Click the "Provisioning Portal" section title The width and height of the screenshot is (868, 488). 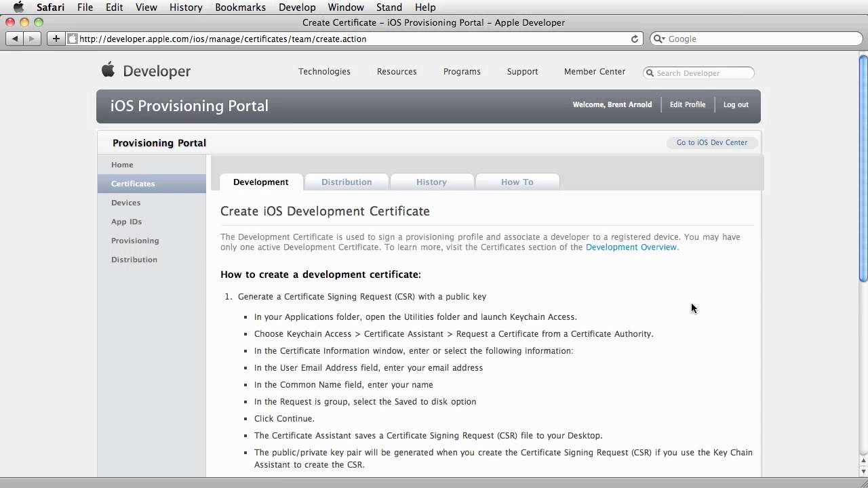(x=159, y=143)
